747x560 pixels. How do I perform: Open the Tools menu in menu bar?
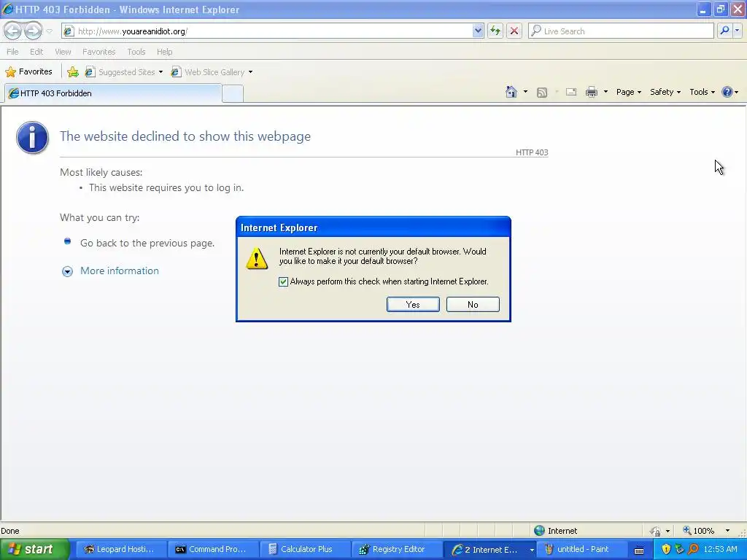(x=136, y=52)
